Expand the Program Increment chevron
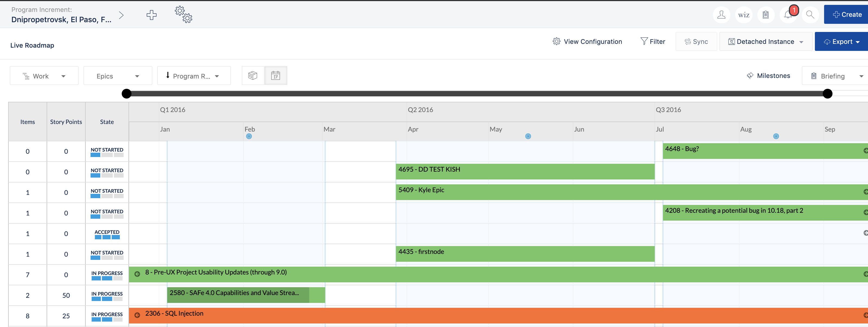The image size is (868, 327). coord(121,15)
